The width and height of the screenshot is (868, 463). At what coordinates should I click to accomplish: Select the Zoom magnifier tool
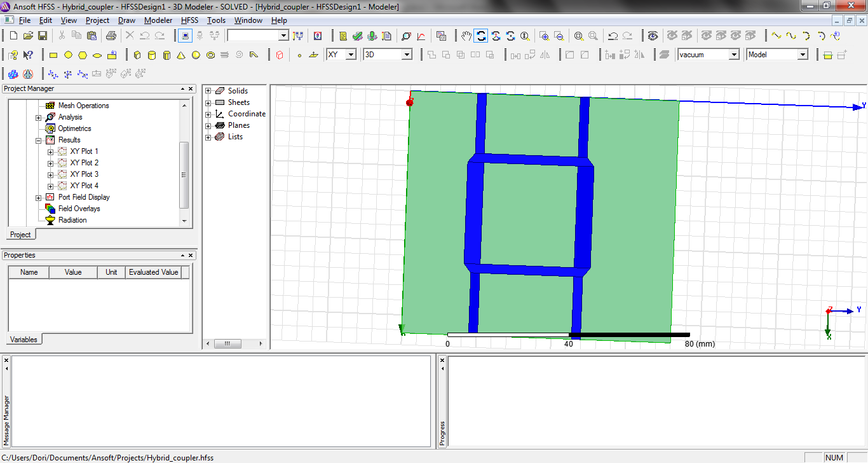[x=525, y=36]
